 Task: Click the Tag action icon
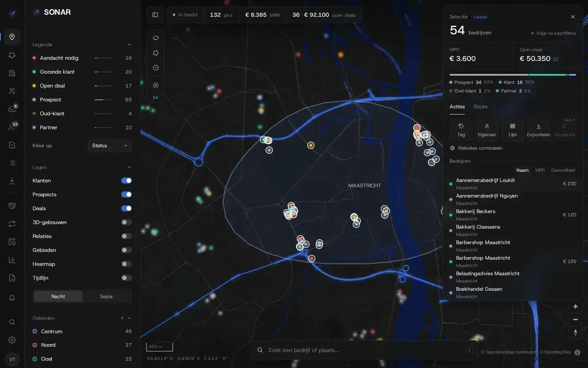pyautogui.click(x=461, y=130)
